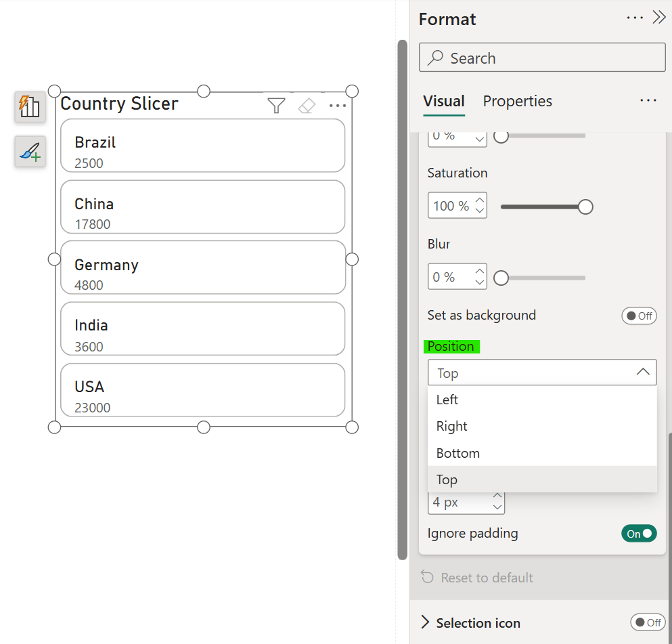Image resolution: width=672 pixels, height=644 pixels.
Task: Expand the Selection icon section
Action: point(426,622)
